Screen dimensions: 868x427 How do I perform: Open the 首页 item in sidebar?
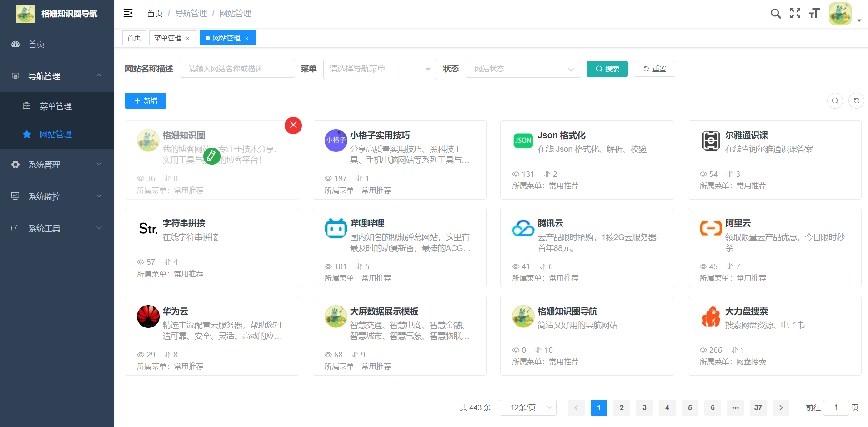pyautogui.click(x=57, y=44)
